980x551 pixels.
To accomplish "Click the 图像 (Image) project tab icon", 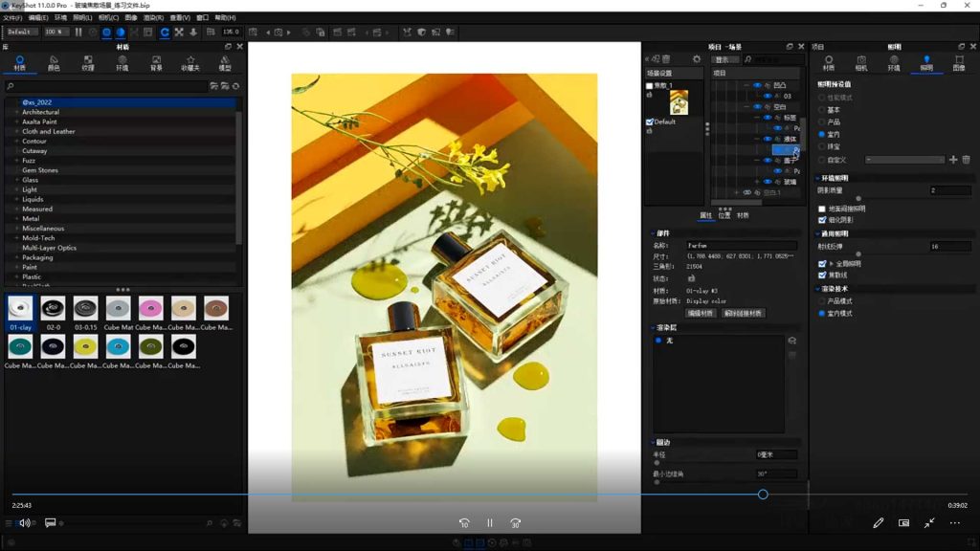I will click(958, 62).
